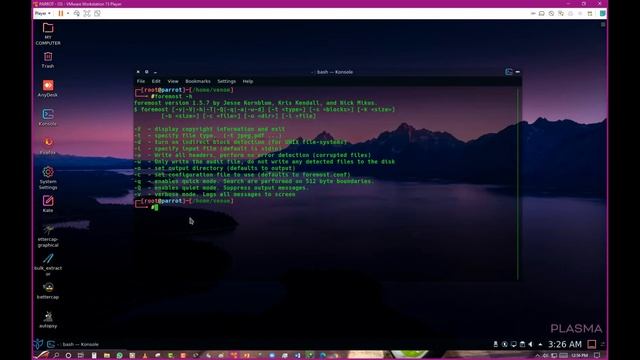Launch ettercap-graphical from the desktop
Screen dimensions: 640x360
click(x=48, y=236)
